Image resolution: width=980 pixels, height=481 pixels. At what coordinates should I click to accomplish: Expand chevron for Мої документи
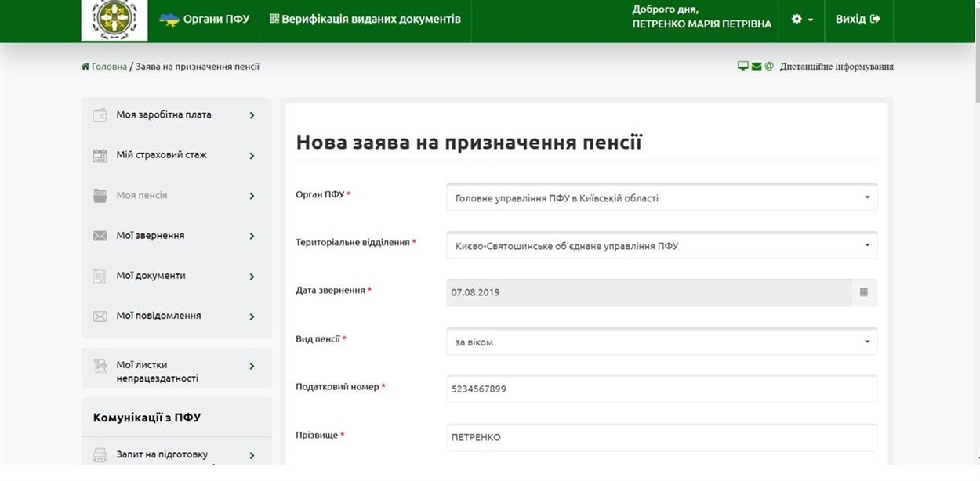(x=252, y=277)
